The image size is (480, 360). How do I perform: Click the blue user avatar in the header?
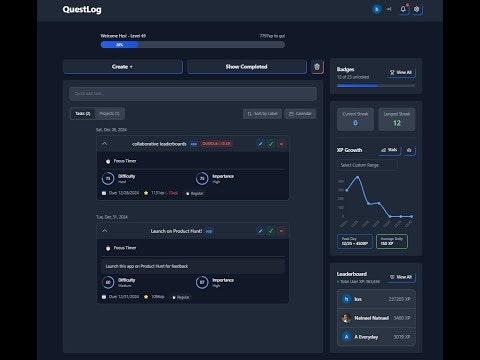click(377, 9)
